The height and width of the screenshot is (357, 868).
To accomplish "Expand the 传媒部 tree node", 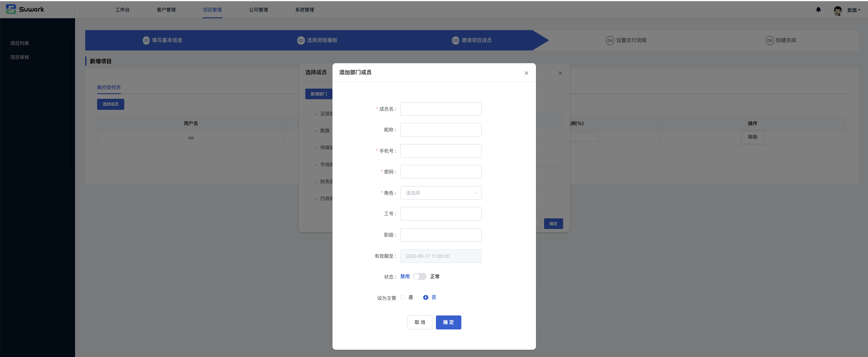I will (x=316, y=148).
